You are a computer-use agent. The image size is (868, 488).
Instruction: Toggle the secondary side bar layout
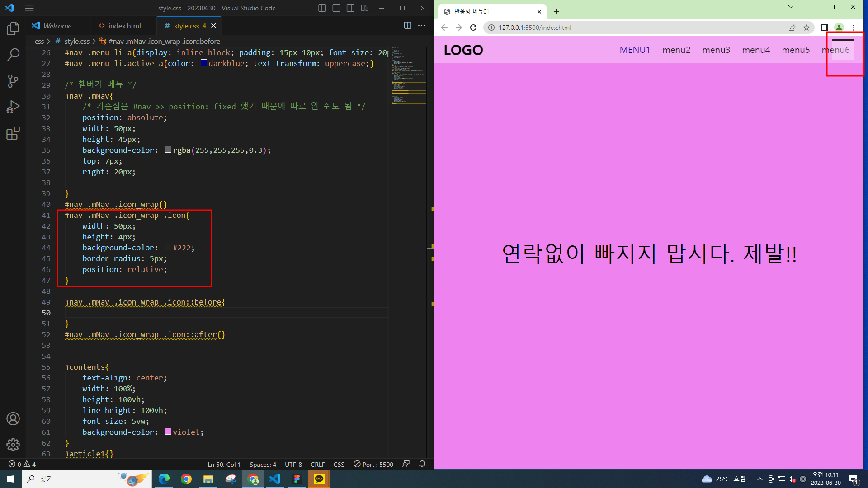(350, 8)
